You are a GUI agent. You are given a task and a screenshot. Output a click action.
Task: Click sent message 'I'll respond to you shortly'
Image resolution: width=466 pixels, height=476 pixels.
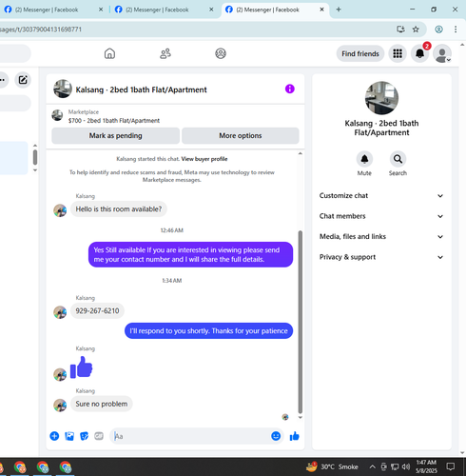point(208,330)
